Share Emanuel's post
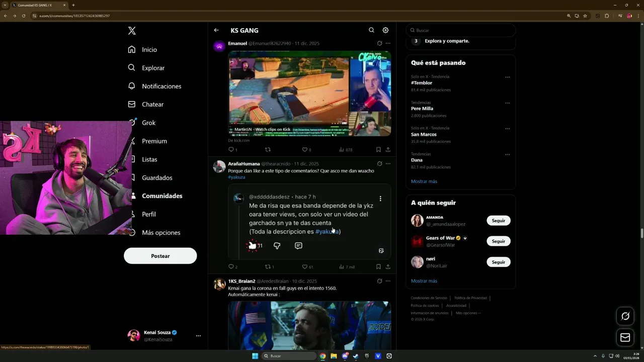The image size is (644, 362). [x=388, y=149]
